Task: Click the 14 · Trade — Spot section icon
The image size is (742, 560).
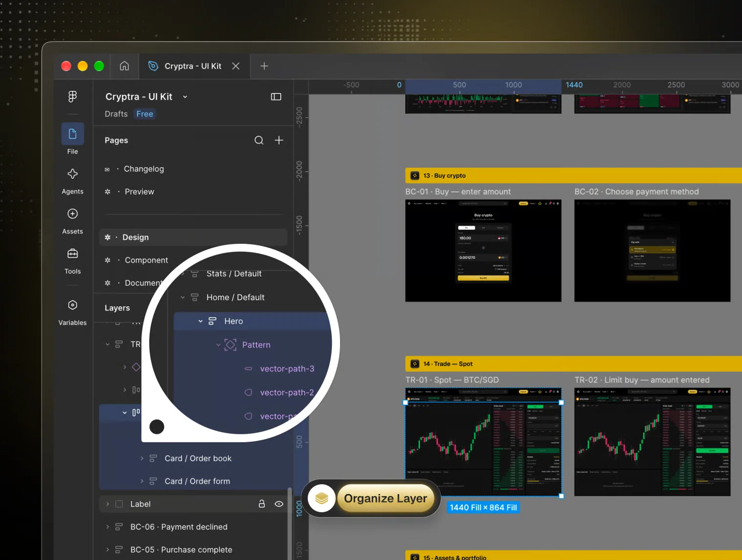Action: coord(414,364)
